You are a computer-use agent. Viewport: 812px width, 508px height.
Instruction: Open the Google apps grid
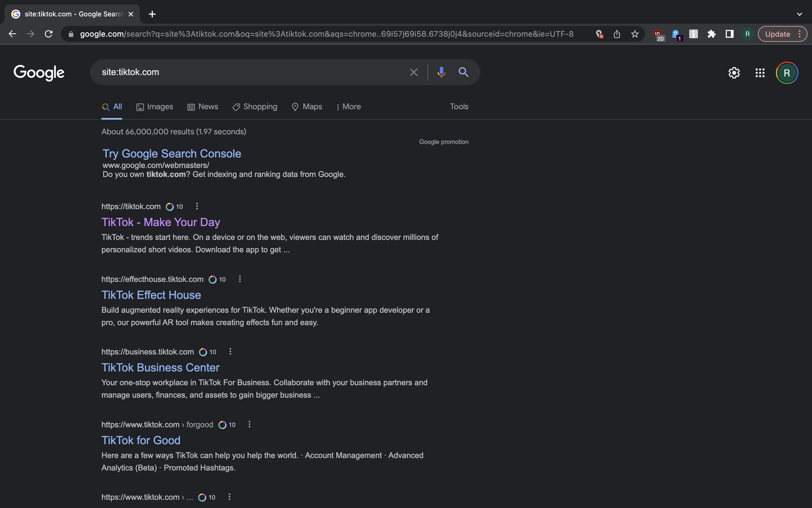760,73
